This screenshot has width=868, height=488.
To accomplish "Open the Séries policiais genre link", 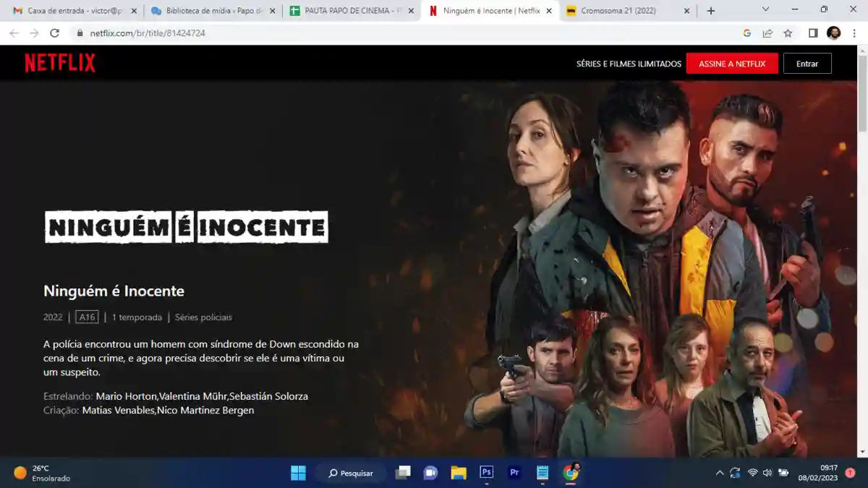I will 203,317.
